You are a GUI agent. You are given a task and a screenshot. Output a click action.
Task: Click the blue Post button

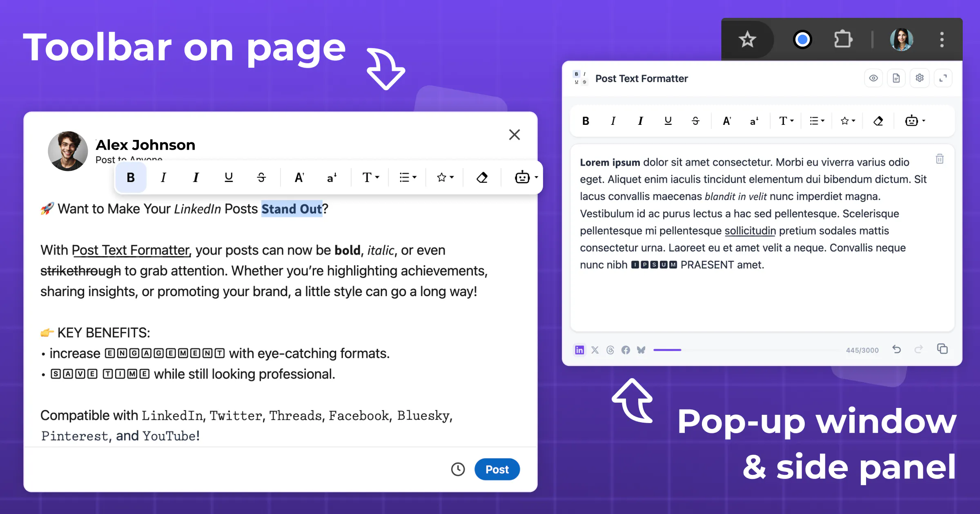click(497, 469)
